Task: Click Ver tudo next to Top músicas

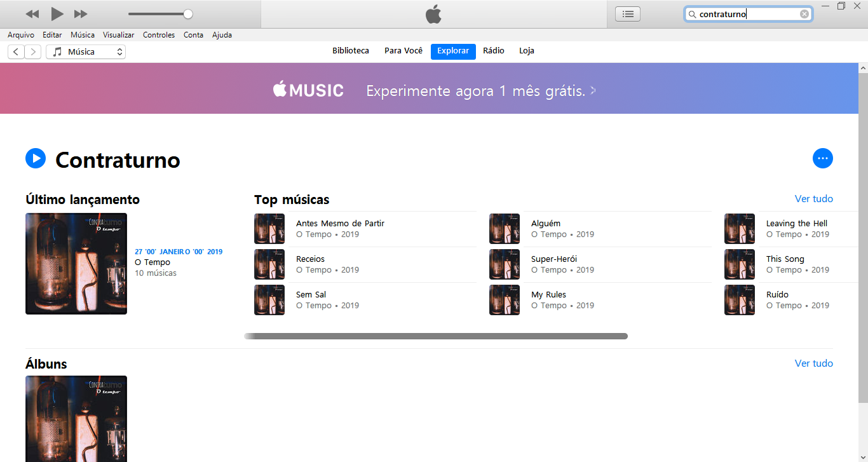Action: [814, 199]
